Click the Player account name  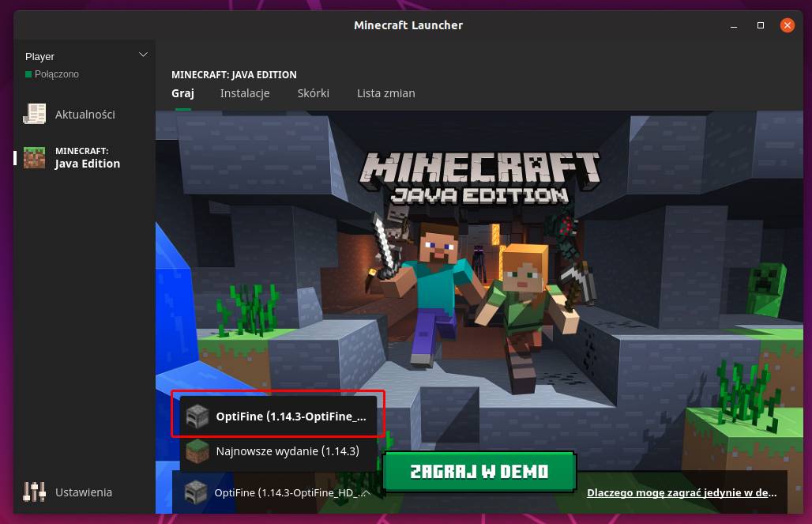(39, 56)
